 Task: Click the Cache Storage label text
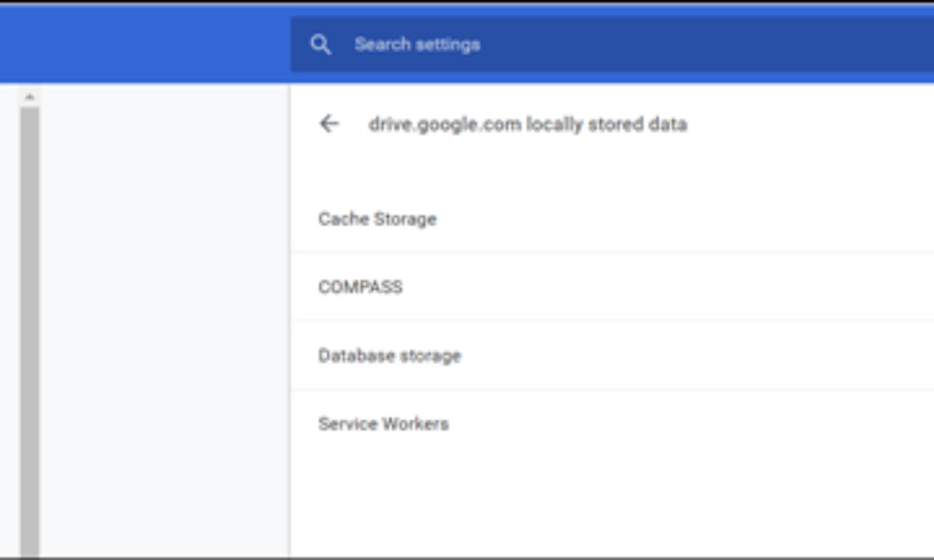[377, 219]
